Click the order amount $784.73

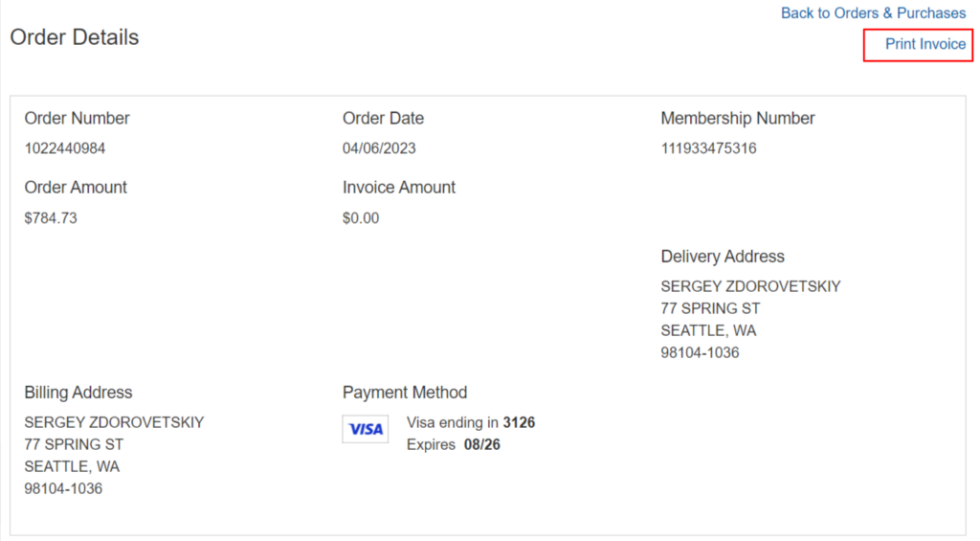pyautogui.click(x=51, y=217)
